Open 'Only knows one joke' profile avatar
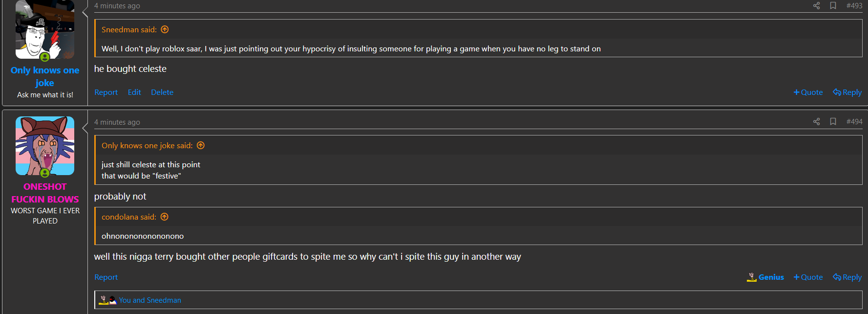This screenshot has width=868, height=314. point(45,29)
